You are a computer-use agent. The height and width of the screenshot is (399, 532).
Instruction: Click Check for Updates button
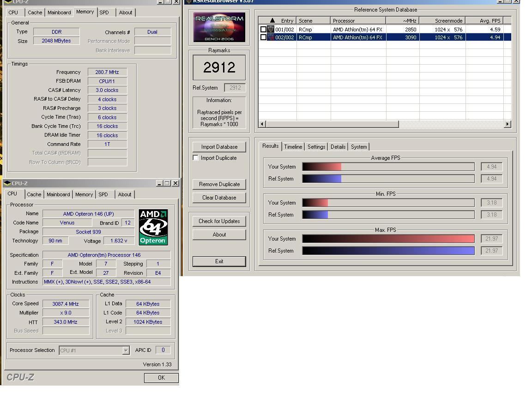pos(219,221)
